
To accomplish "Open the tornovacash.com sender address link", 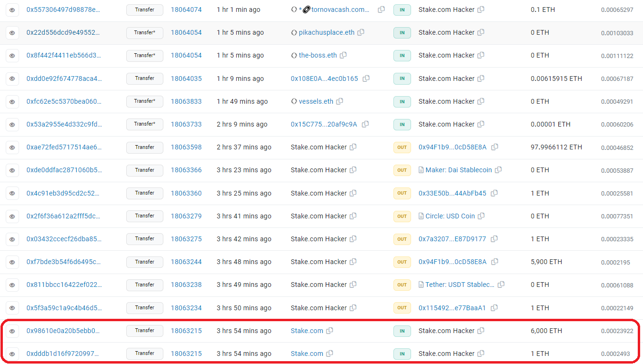I will tap(341, 10).
